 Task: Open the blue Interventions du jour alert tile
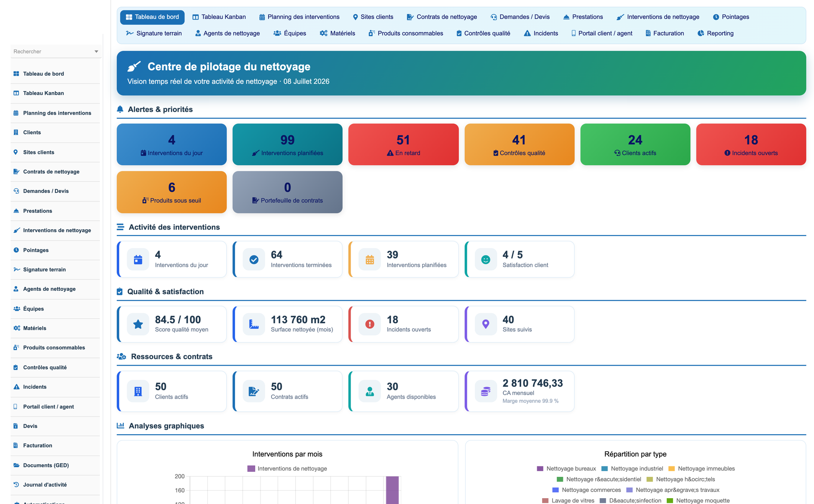click(x=172, y=144)
